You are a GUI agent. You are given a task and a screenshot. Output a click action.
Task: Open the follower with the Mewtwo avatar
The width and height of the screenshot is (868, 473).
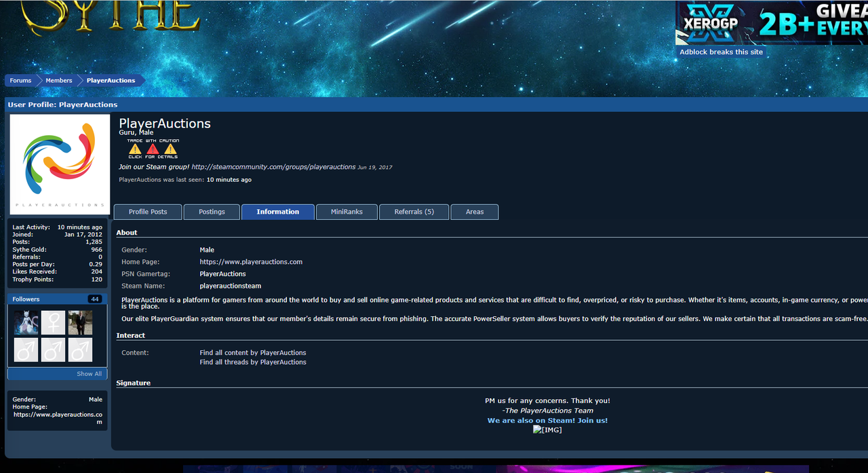pyautogui.click(x=26, y=322)
